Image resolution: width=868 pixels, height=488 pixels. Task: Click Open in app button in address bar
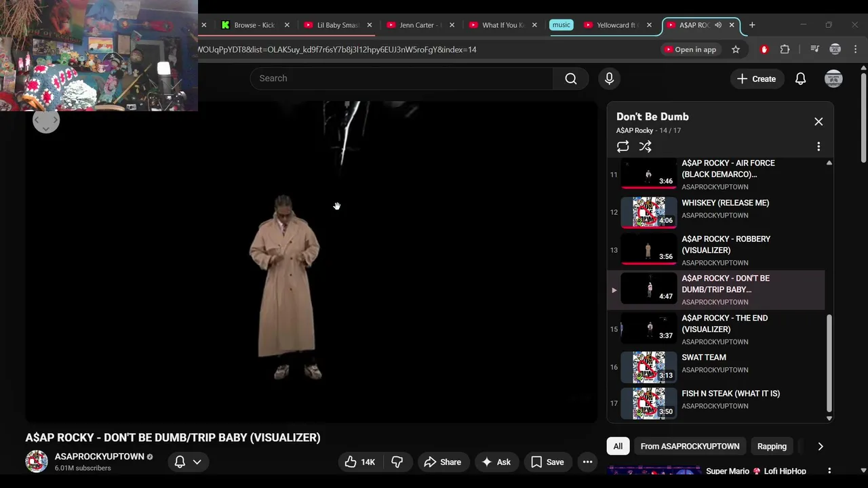tap(690, 49)
